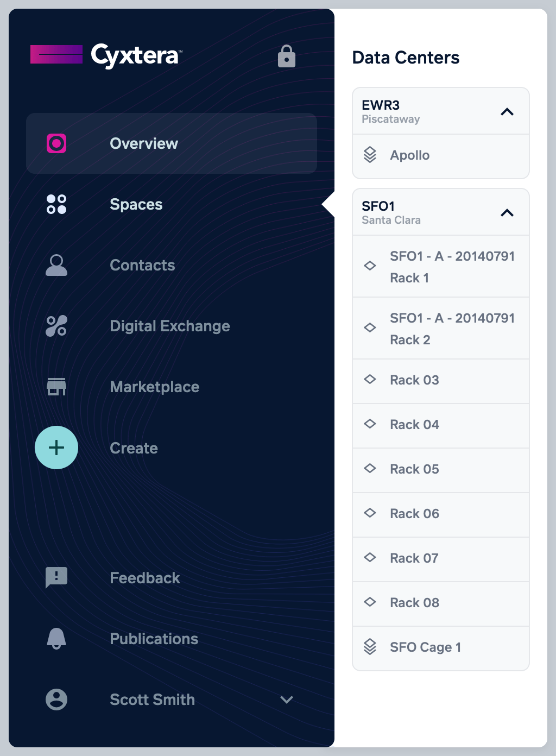Screen dimensions: 556x756
Task: Click the diamond icon beside Rack 06
Action: [x=370, y=513]
